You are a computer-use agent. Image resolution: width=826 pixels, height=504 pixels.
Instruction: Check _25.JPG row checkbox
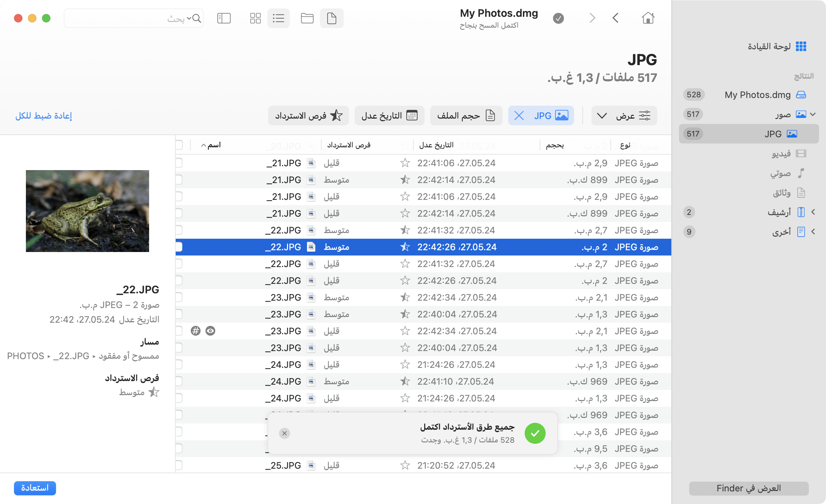click(179, 465)
